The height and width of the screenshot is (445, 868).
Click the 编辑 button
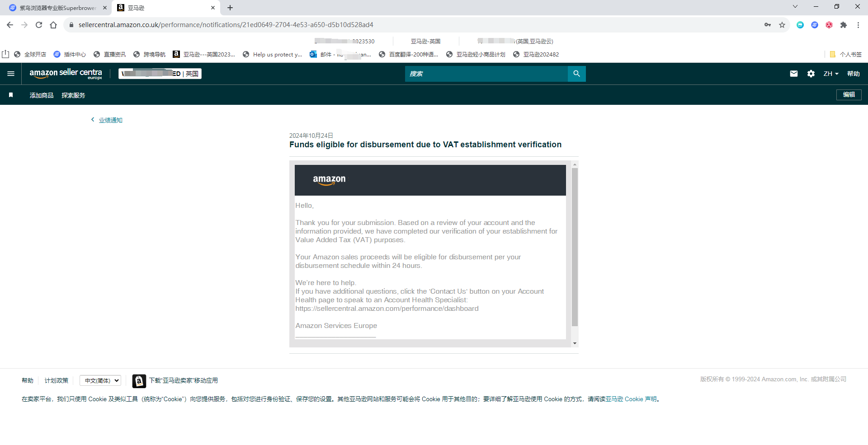tap(849, 94)
